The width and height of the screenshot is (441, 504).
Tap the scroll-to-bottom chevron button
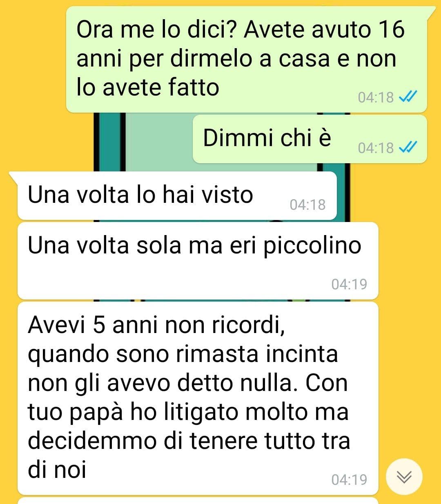pos(404,477)
